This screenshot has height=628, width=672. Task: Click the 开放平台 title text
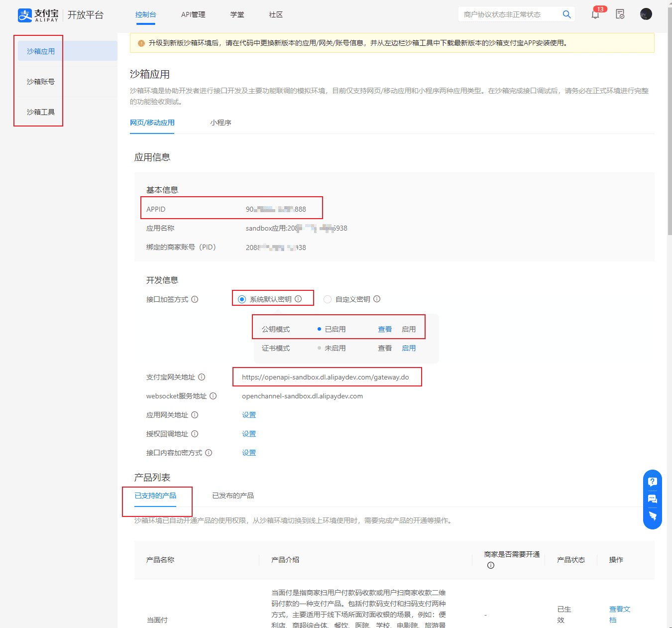click(x=86, y=15)
